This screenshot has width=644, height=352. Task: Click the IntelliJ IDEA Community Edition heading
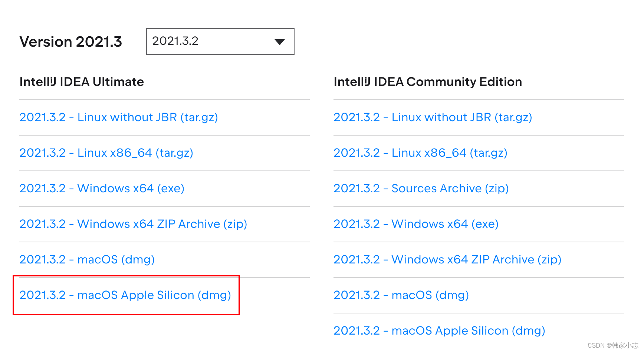click(428, 82)
